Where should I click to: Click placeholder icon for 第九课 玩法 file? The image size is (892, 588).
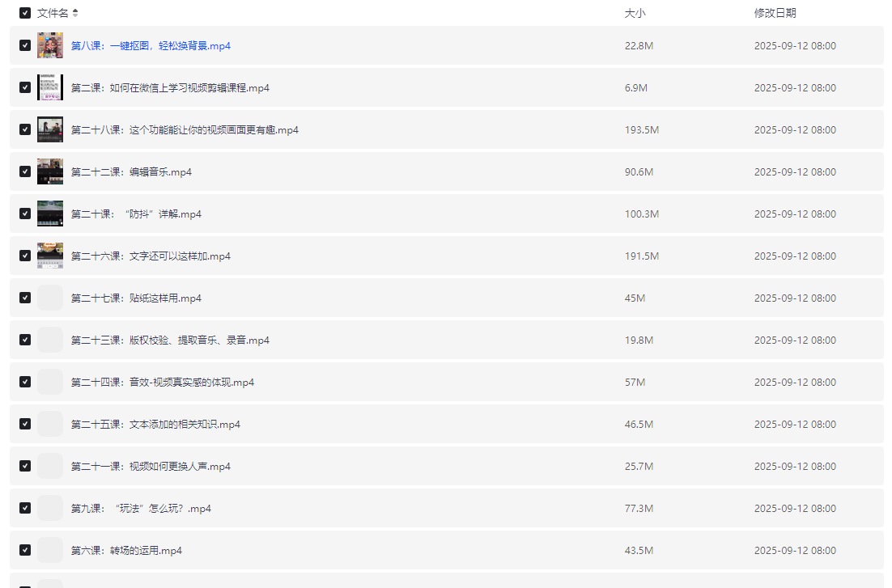[x=50, y=508]
